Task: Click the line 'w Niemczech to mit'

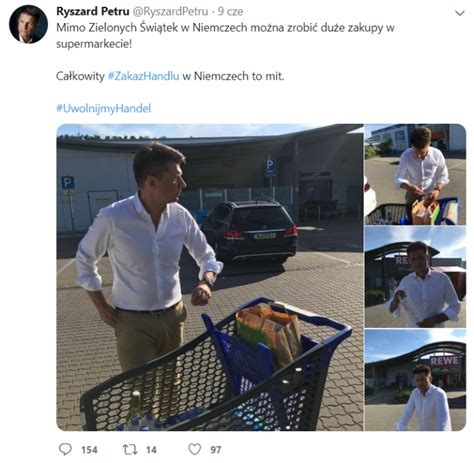Action: [x=233, y=76]
